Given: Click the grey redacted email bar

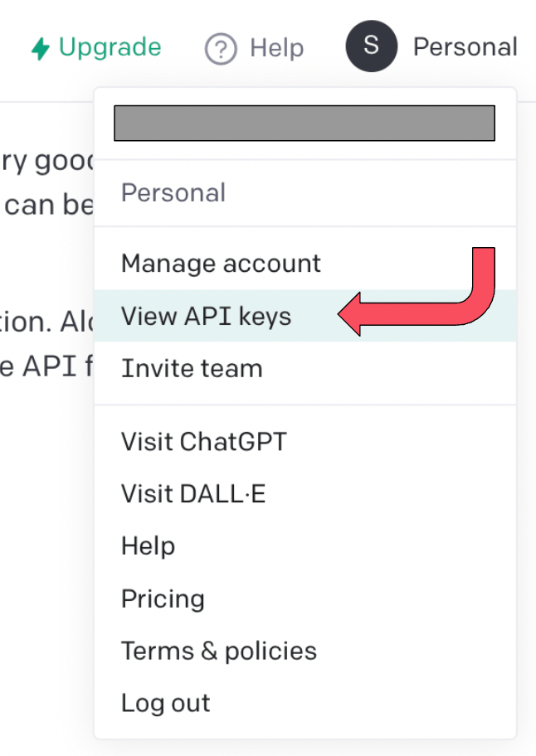Looking at the screenshot, I should coord(305,123).
